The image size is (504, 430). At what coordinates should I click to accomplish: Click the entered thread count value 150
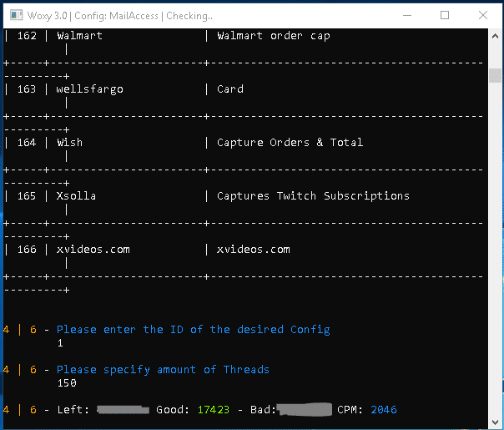tap(67, 383)
